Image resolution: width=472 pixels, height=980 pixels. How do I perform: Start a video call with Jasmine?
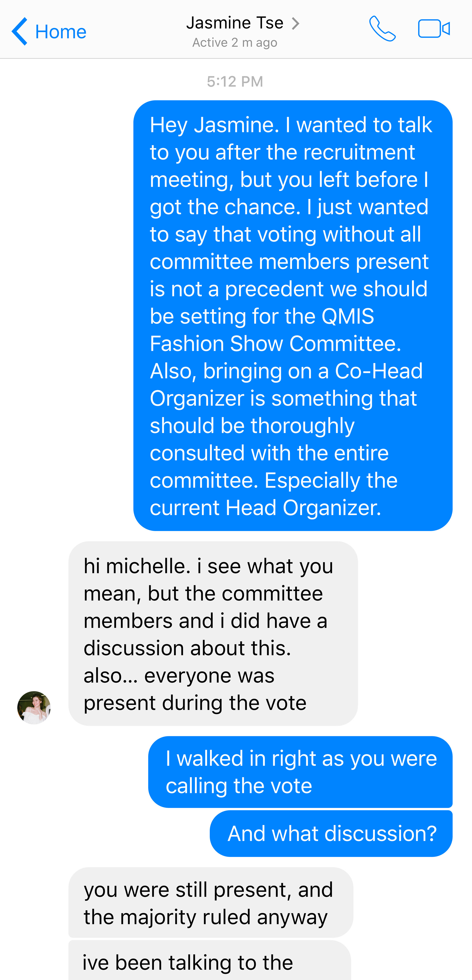click(434, 29)
